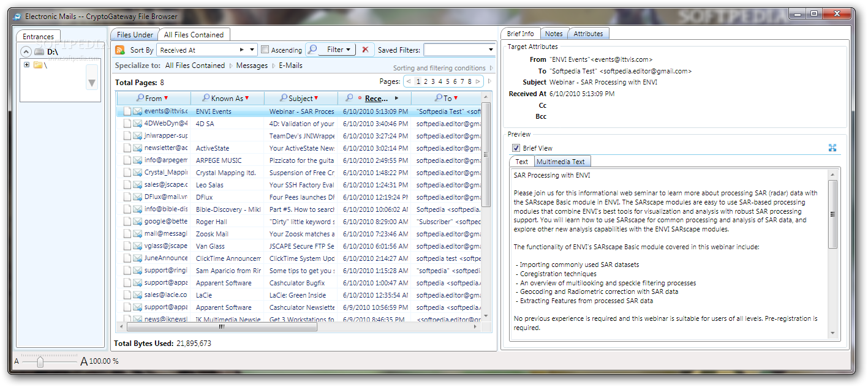Click the application icon in the title bar

click(x=18, y=17)
